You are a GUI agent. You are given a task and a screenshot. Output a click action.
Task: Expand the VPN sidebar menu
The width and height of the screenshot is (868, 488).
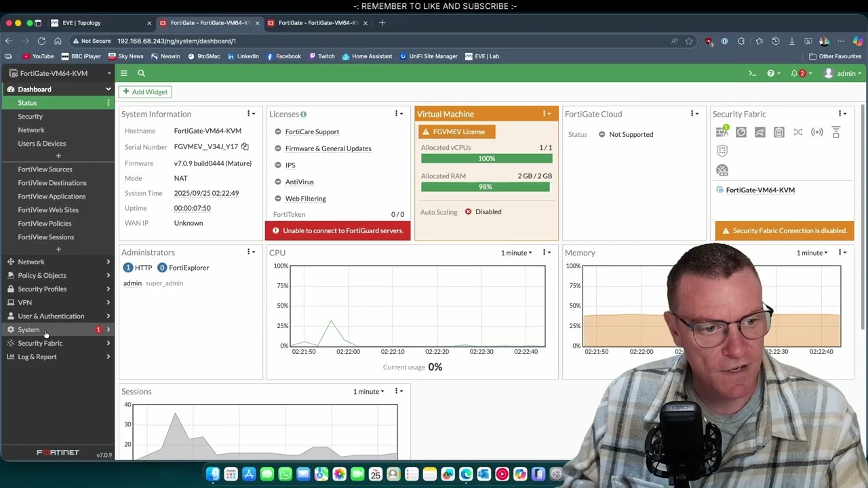pos(58,302)
